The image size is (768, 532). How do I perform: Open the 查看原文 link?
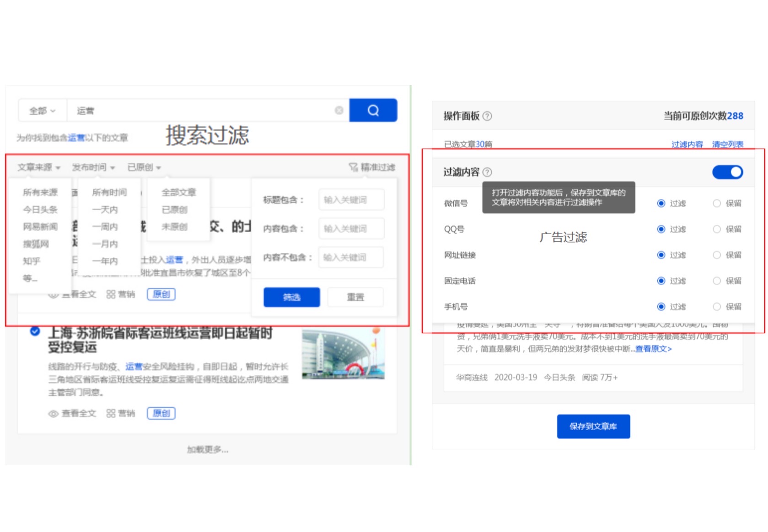[653, 349]
